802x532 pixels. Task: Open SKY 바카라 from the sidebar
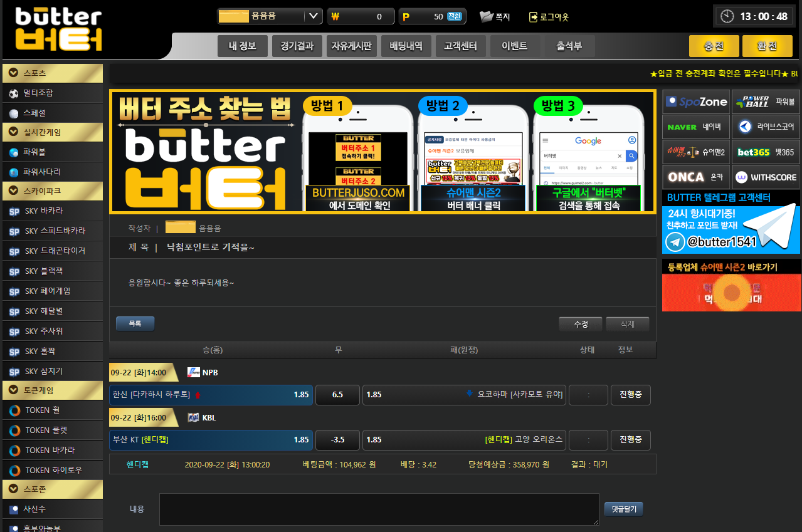click(44, 211)
